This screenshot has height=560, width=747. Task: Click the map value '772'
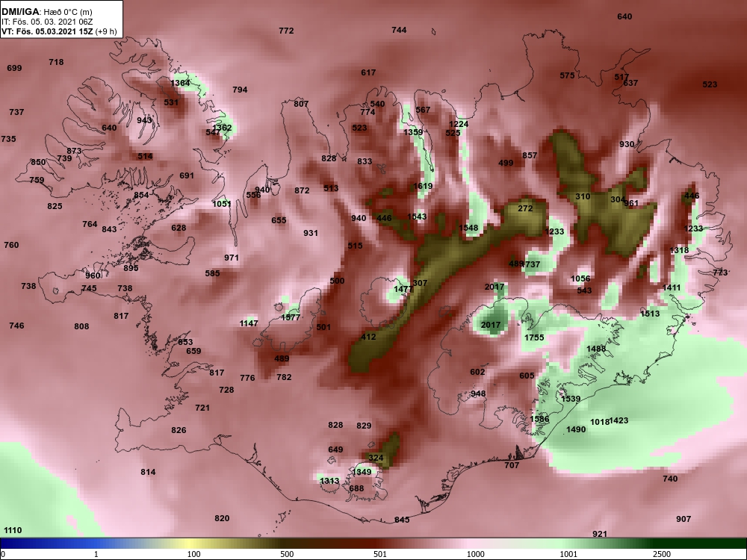coord(286,31)
